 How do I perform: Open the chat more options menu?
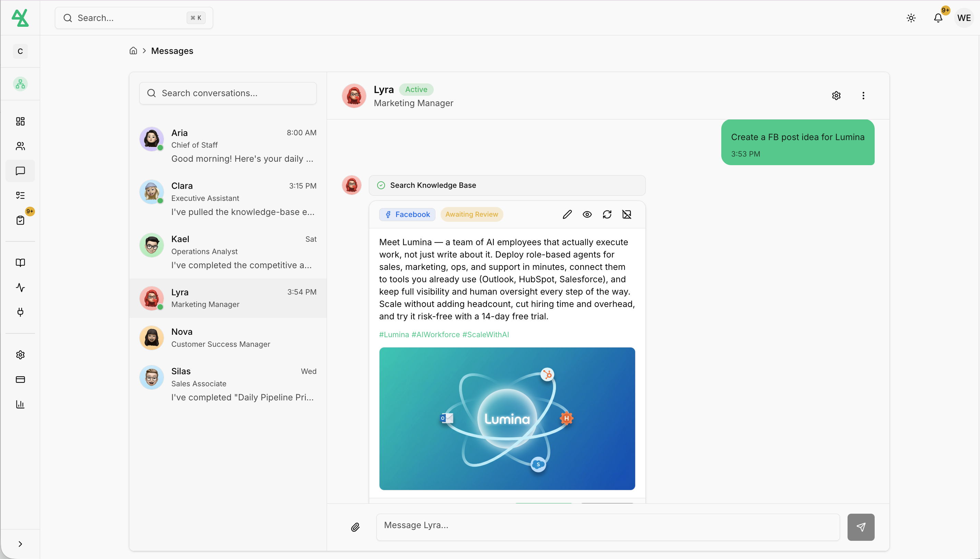coord(863,95)
